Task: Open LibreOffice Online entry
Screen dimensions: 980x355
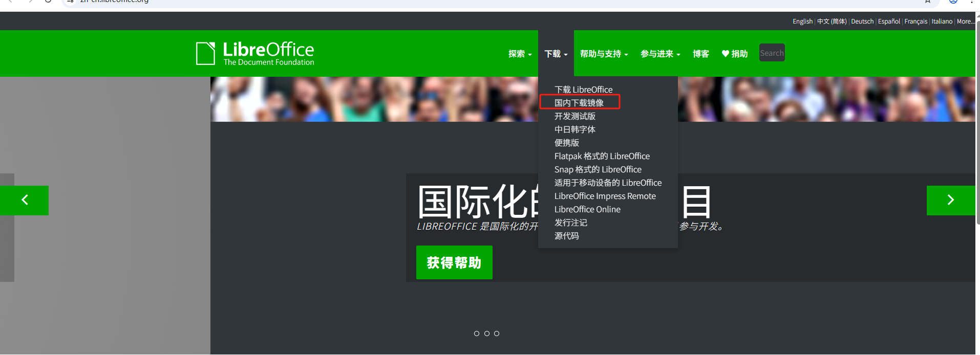Action: pyautogui.click(x=587, y=209)
